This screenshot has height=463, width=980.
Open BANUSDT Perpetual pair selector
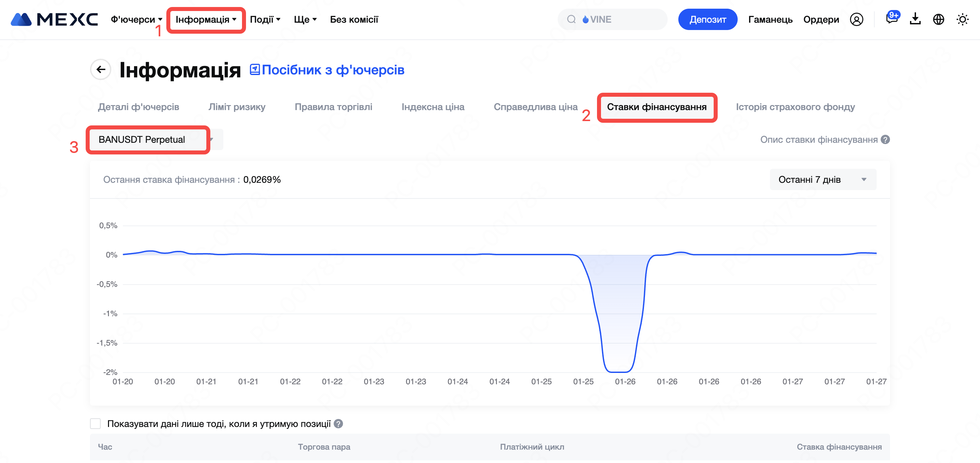point(154,140)
